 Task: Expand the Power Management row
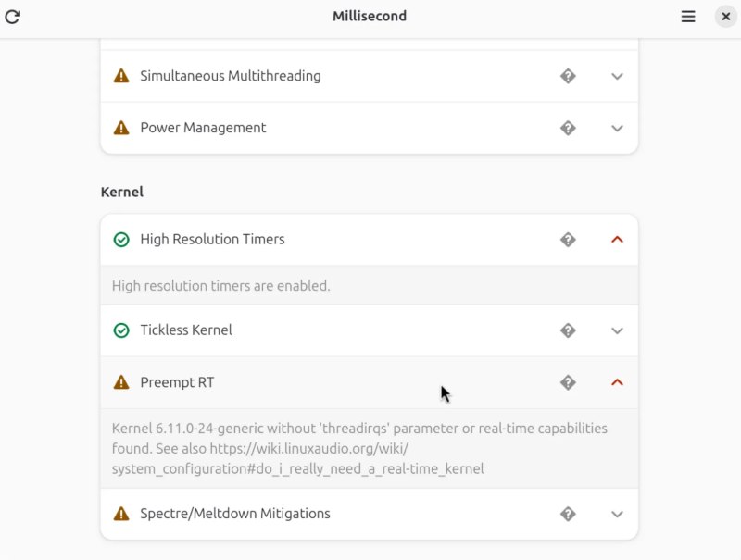618,128
